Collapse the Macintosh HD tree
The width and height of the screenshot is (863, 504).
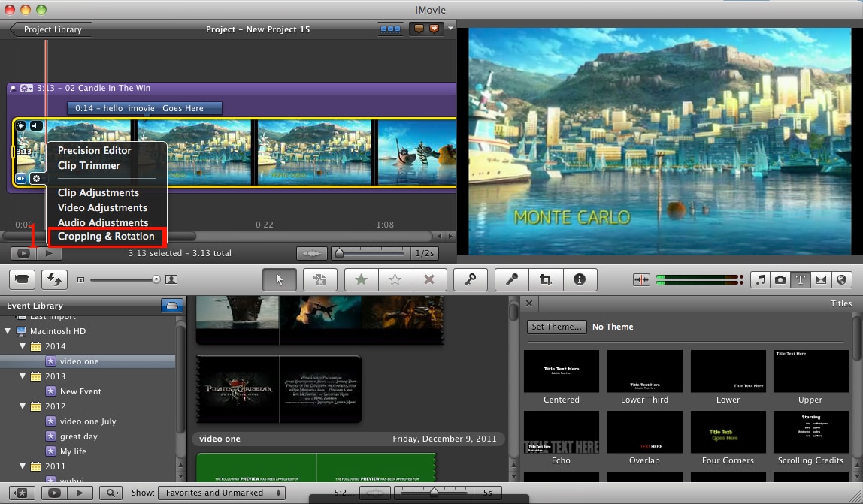click(x=8, y=331)
